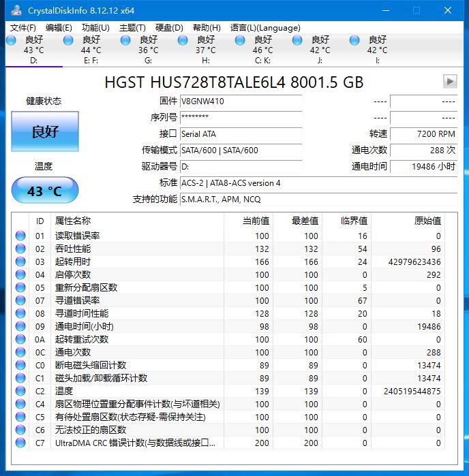This screenshot has height=476, width=469.
Task: Click the firmware field V8GNW410
Action: coord(241,101)
